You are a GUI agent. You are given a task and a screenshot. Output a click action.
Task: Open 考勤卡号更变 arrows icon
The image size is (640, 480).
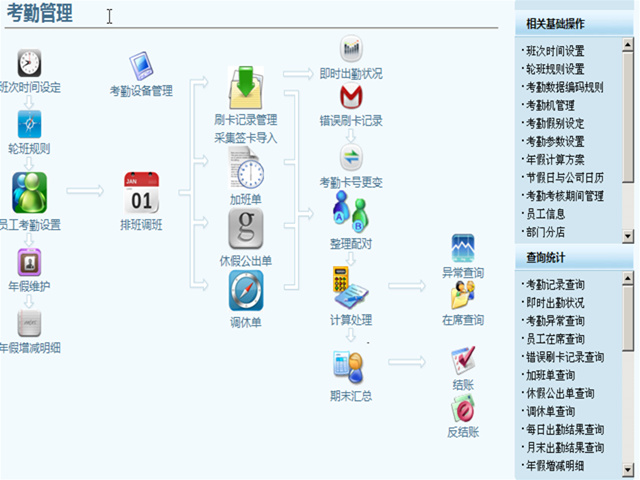coord(351,157)
